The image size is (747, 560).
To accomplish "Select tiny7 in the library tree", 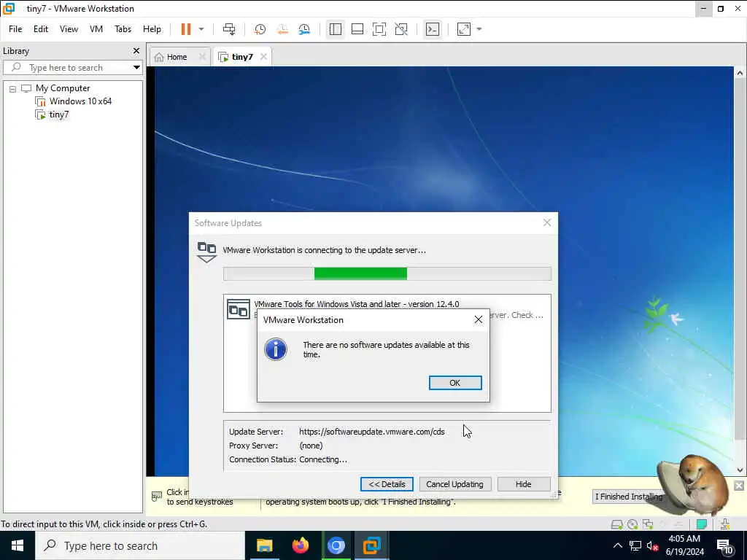I will tap(58, 114).
